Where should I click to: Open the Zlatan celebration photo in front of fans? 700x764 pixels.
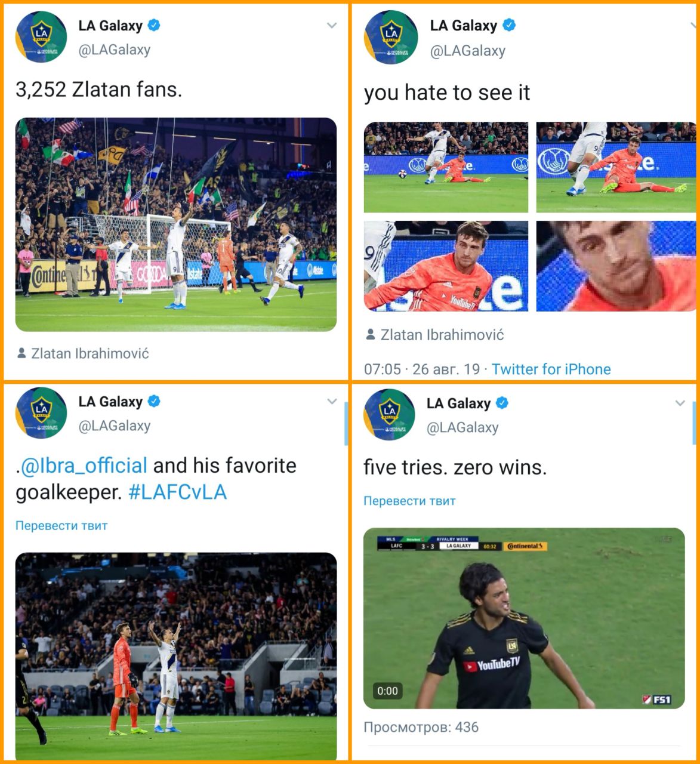coord(176,224)
